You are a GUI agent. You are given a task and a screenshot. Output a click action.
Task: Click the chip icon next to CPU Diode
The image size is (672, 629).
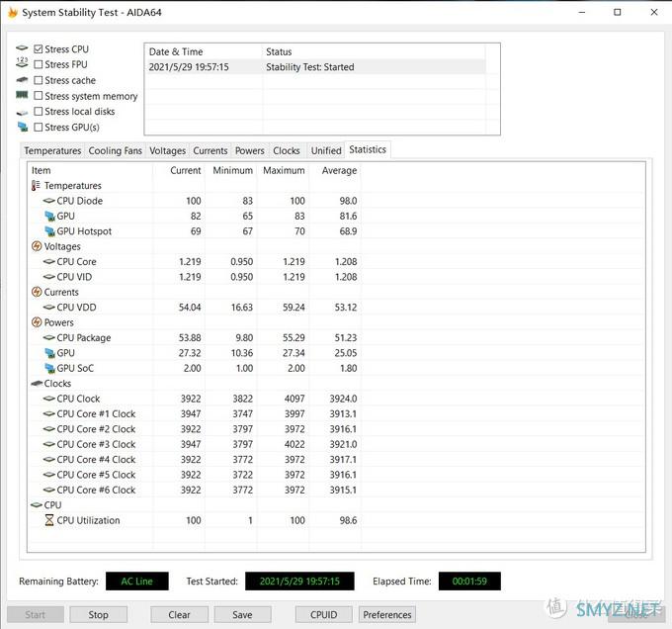[49, 201]
